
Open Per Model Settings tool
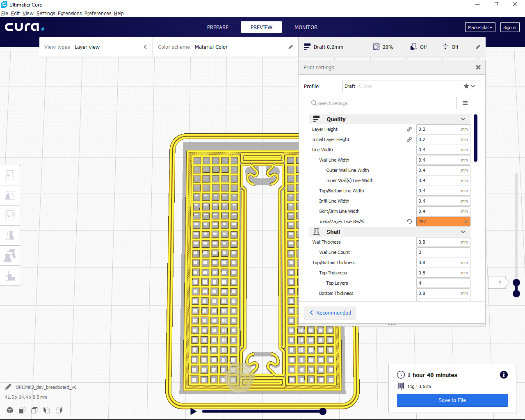[x=10, y=256]
